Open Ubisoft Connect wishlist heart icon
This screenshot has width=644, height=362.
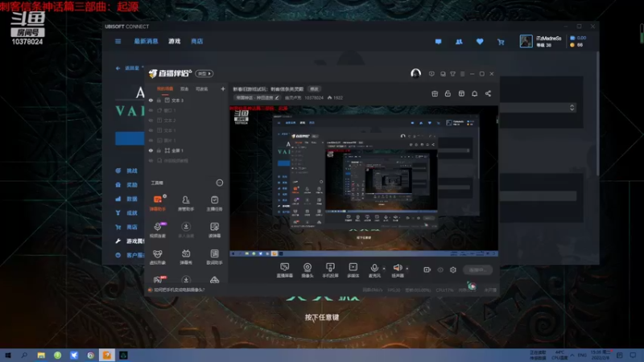pos(480,42)
